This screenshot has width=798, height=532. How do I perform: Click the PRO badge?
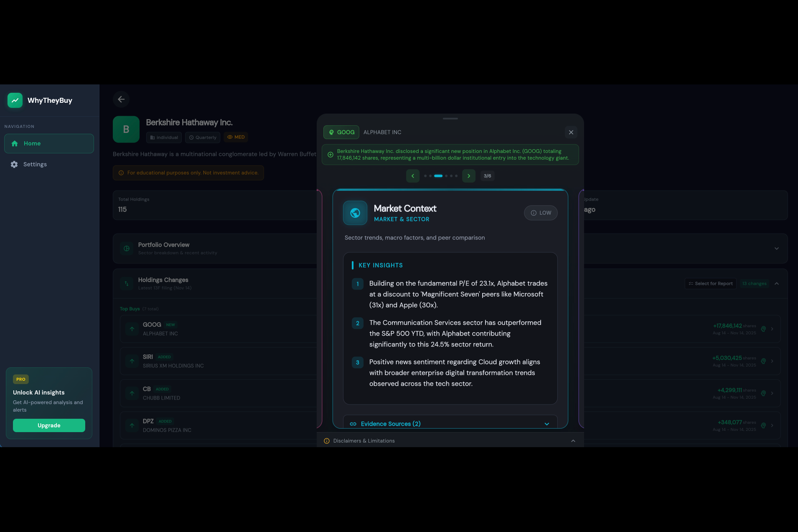pos(20,379)
